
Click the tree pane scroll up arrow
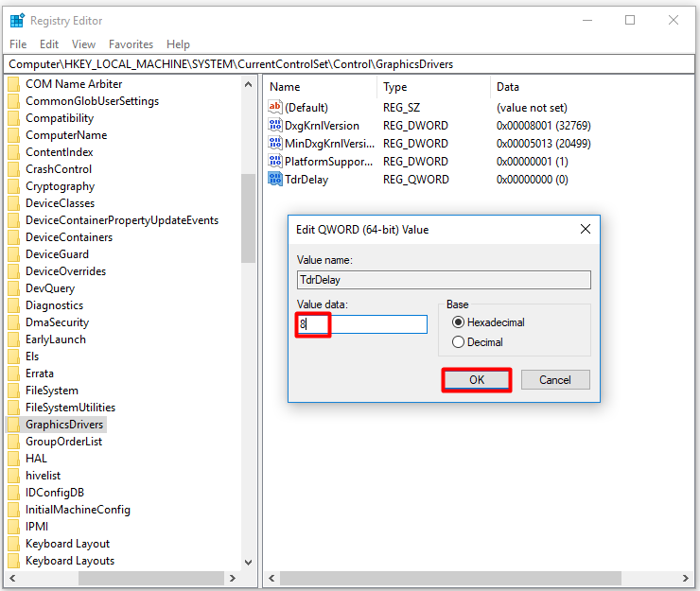click(x=248, y=84)
